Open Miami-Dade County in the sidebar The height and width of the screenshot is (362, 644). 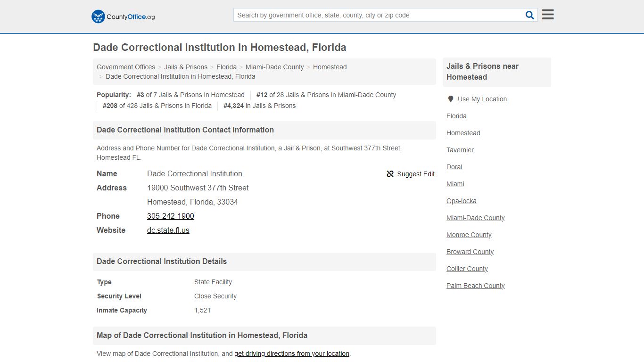pyautogui.click(x=476, y=218)
